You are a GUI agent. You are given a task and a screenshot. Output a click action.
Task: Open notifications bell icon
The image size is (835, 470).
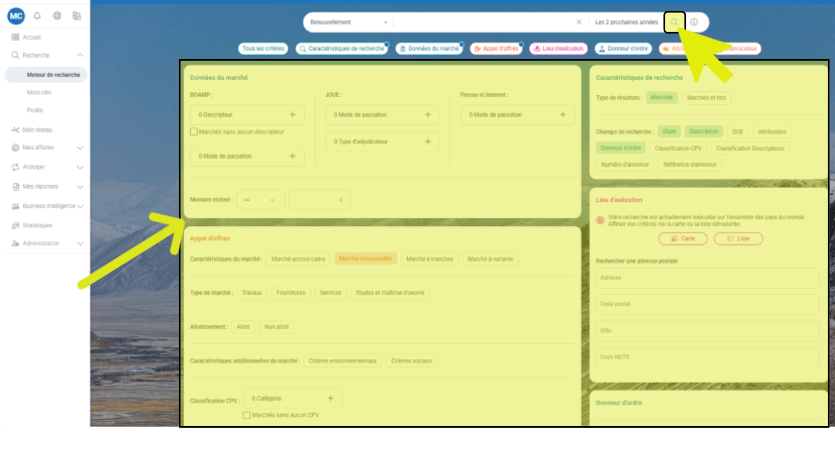(x=37, y=16)
